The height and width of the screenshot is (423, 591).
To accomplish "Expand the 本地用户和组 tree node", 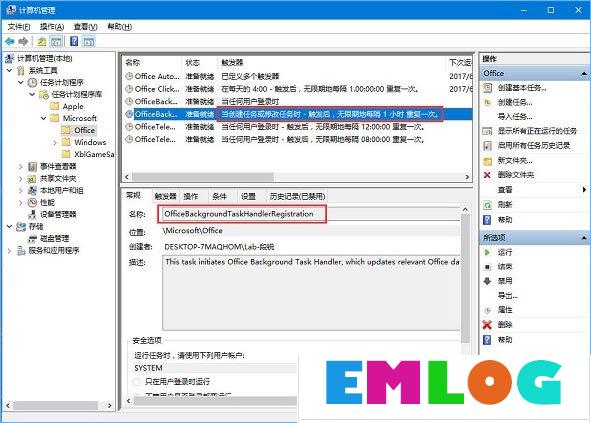I will tap(21, 191).
